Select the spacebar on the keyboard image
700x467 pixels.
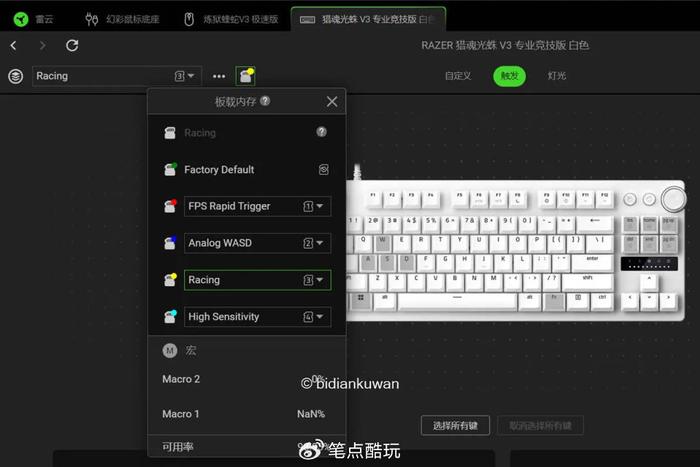point(457,300)
